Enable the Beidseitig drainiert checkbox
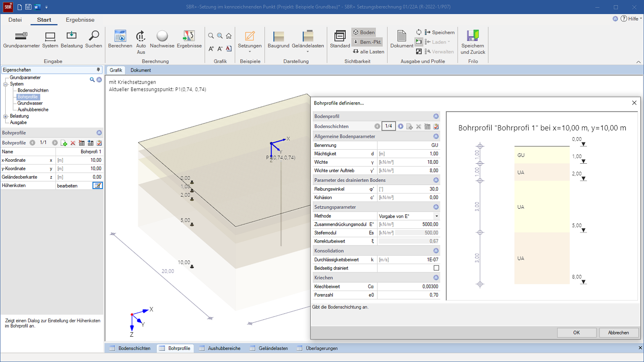Viewport: 644px width, 362px height. [x=436, y=268]
